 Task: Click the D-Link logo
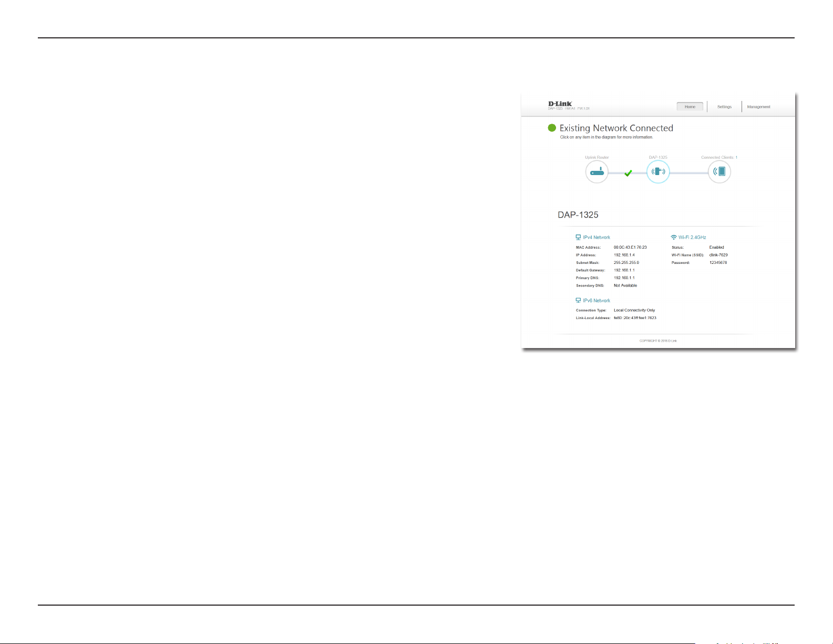[560, 104]
